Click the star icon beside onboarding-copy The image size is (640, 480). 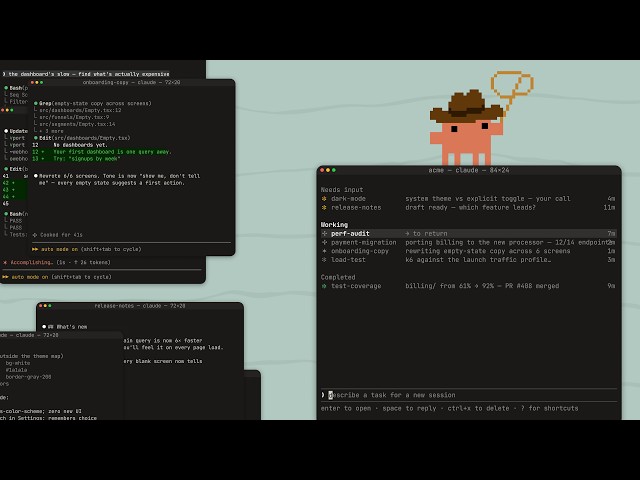click(x=324, y=251)
